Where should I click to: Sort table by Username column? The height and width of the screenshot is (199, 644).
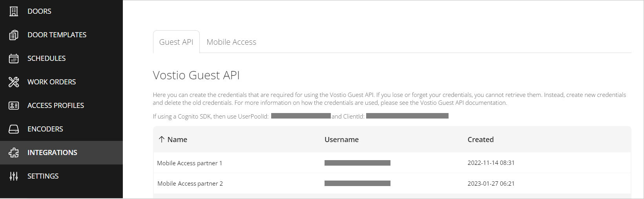tap(341, 139)
